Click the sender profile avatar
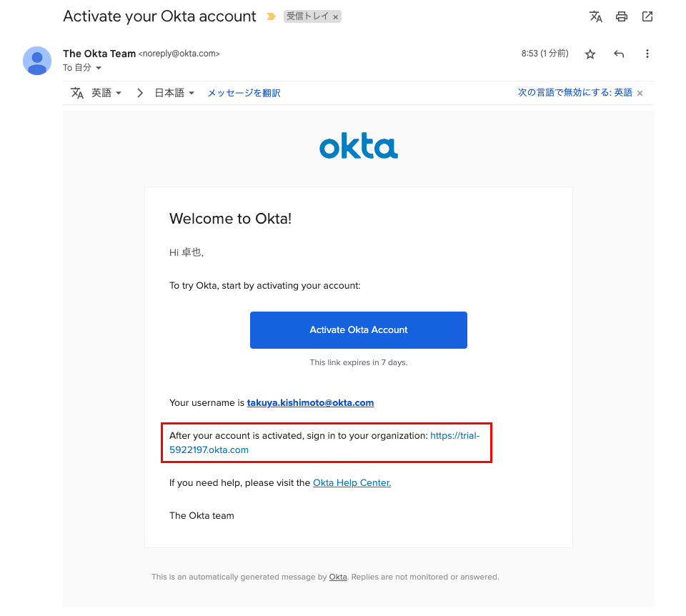686x616 pixels. click(x=37, y=61)
